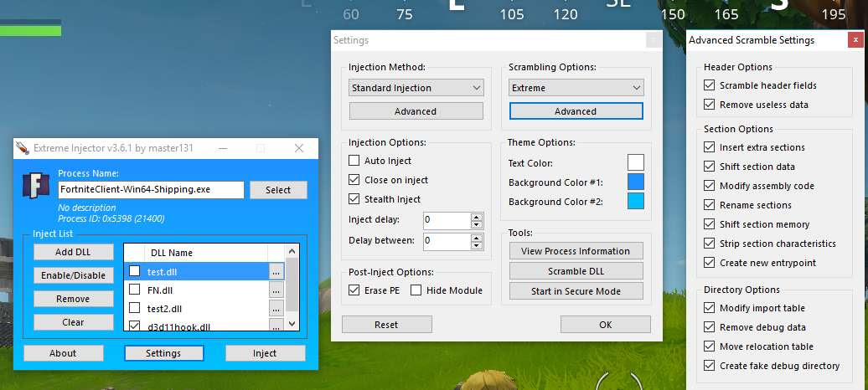Screen dimensions: 868x390
Task: Reset the settings
Action: [386, 325]
